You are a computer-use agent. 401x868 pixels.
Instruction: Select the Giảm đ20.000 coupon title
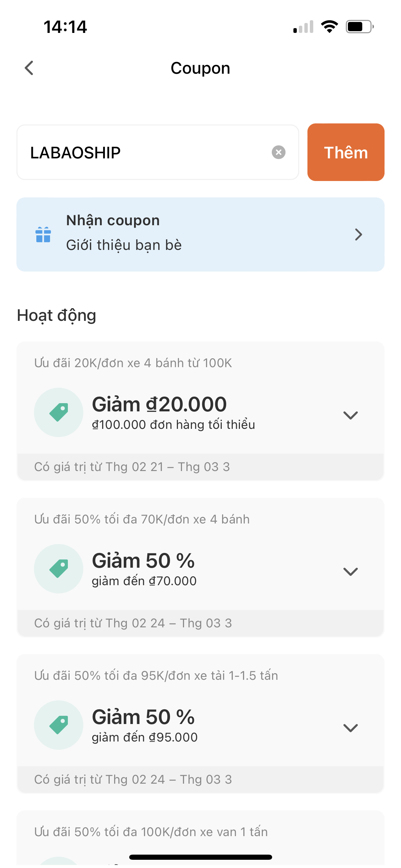159,404
